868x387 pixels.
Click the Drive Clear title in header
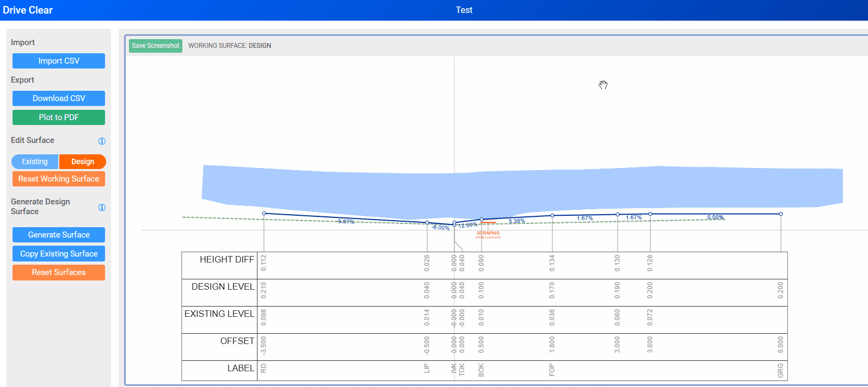coord(28,10)
